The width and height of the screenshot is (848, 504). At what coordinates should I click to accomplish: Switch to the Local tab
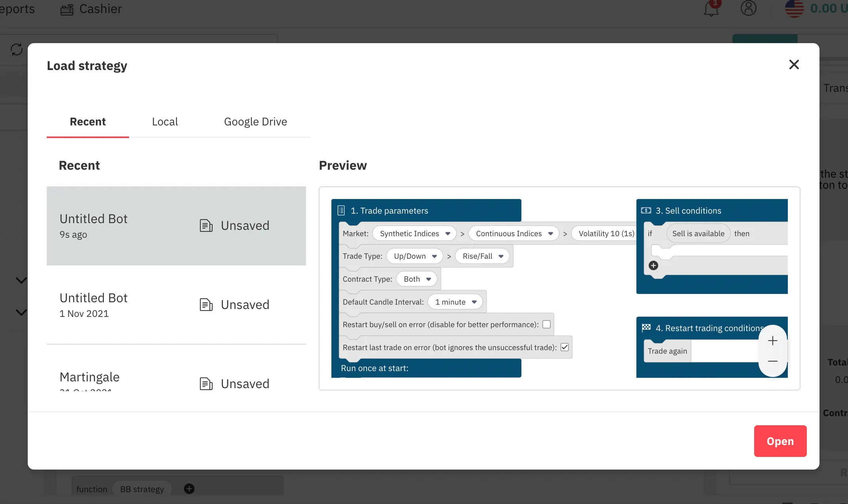[x=165, y=121]
